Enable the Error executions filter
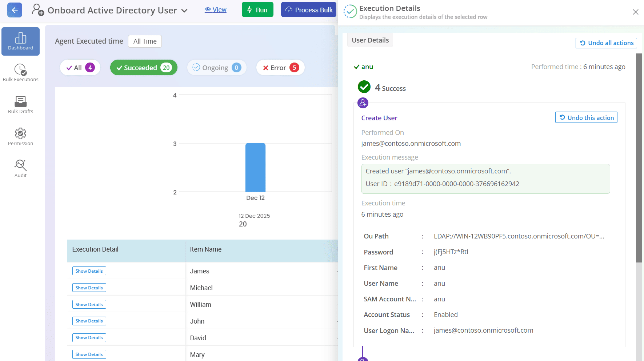The width and height of the screenshot is (644, 361). click(280, 67)
